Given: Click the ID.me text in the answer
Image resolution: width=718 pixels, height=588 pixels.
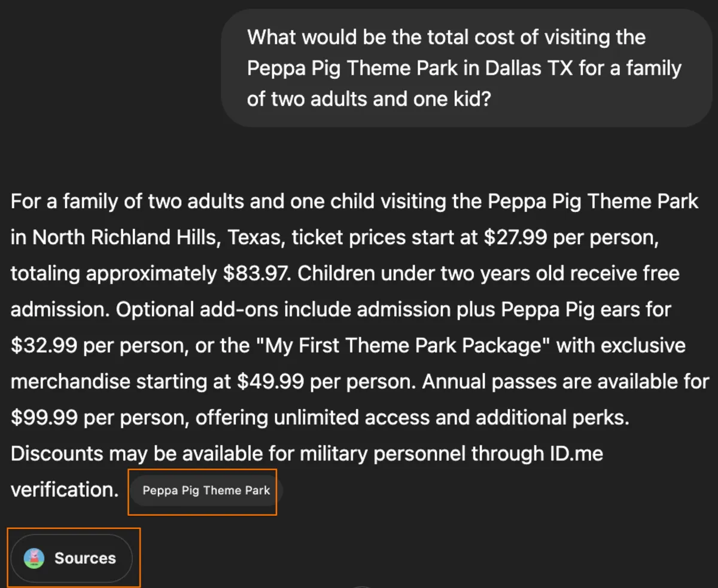Looking at the screenshot, I should [576, 453].
